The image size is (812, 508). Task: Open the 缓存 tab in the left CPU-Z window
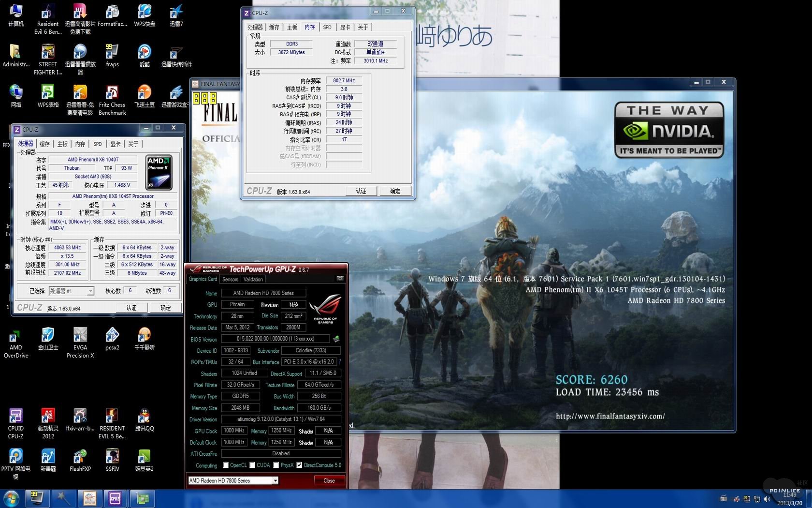tap(44, 144)
